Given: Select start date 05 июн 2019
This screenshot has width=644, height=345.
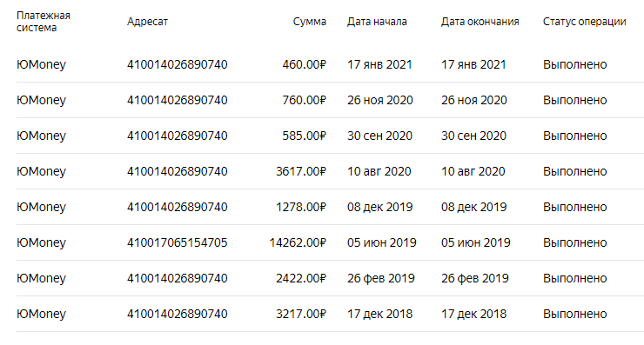Looking at the screenshot, I should [381, 242].
